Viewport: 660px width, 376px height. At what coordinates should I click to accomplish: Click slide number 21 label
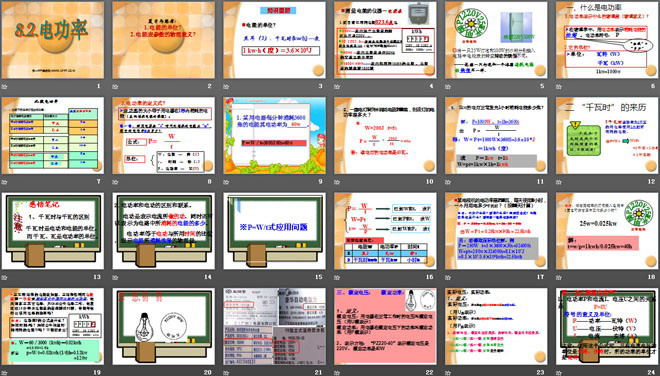(x=319, y=372)
